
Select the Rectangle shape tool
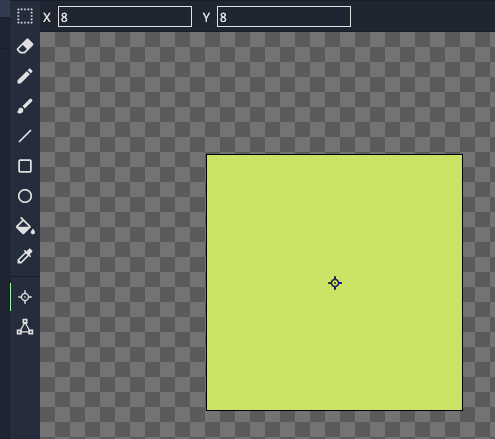[25, 166]
